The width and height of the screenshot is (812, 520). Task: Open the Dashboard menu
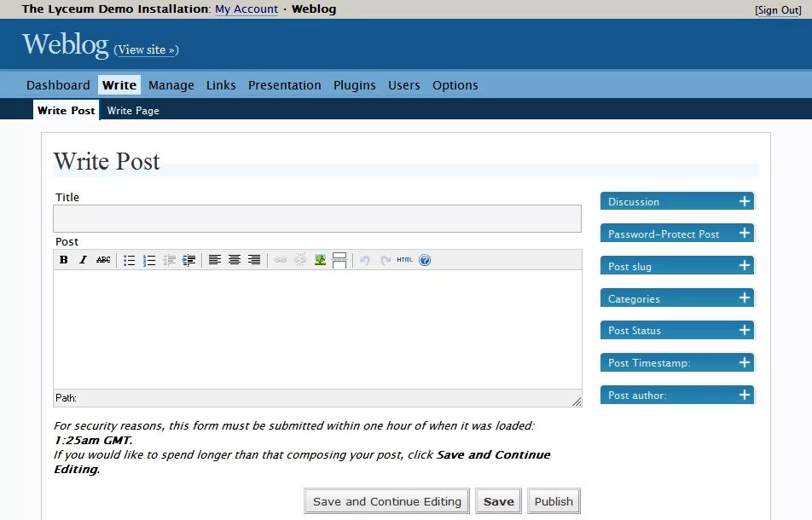point(58,85)
